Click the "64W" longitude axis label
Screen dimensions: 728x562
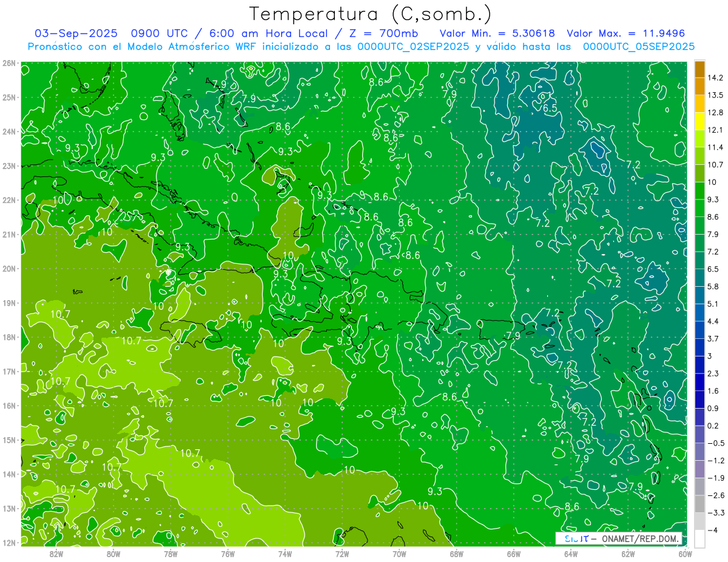click(571, 553)
